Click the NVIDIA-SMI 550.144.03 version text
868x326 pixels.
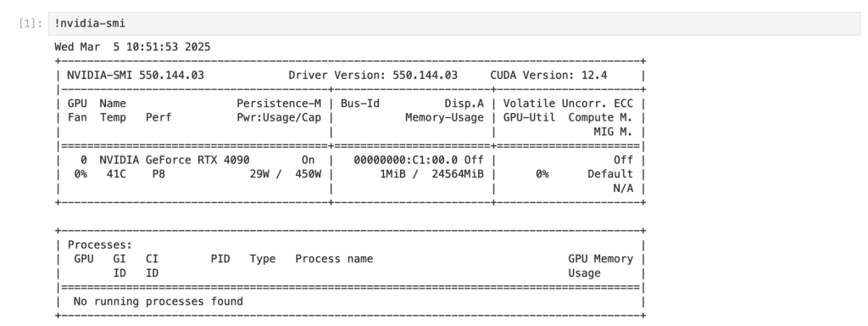(x=136, y=76)
